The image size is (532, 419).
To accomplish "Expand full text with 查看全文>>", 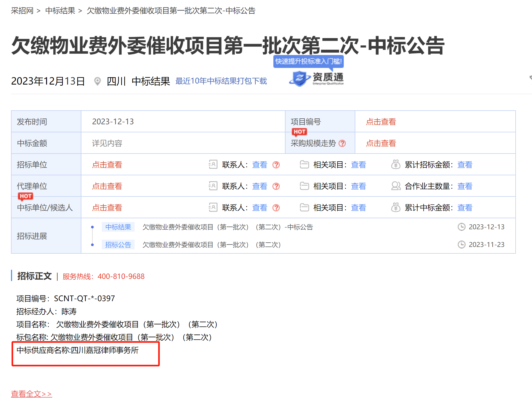I will [x=31, y=394].
